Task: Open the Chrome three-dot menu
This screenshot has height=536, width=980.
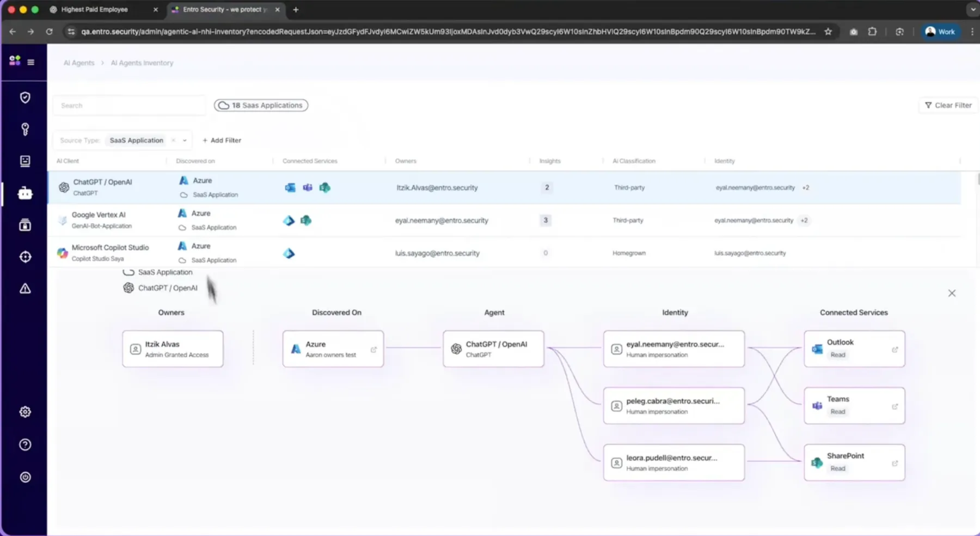Action: point(972,32)
